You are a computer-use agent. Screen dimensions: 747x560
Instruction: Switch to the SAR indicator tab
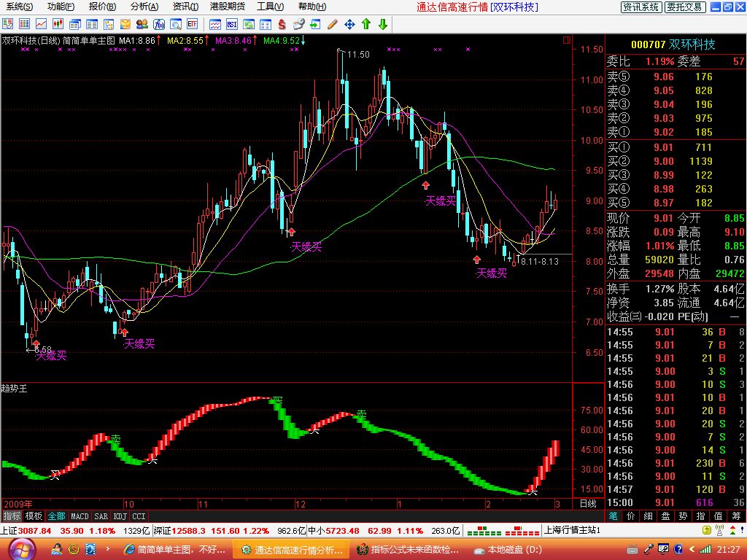101,516
